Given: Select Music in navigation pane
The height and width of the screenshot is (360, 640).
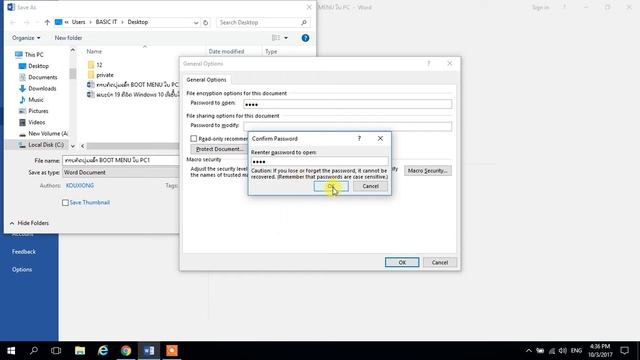Looking at the screenshot, I should click(31, 100).
